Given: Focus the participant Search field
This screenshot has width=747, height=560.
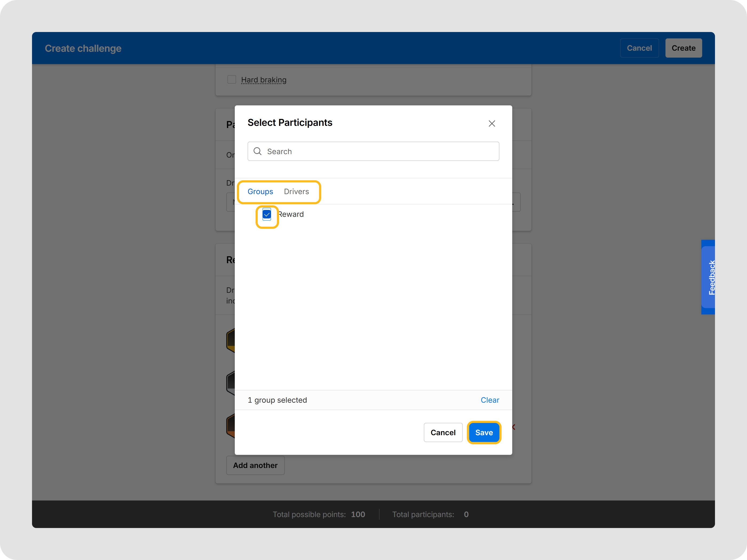Looking at the screenshot, I should point(373,151).
